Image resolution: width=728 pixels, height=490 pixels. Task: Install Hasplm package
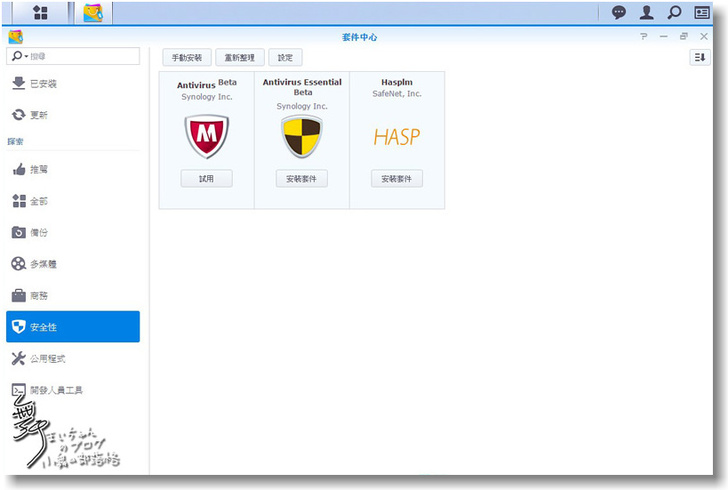[396, 179]
